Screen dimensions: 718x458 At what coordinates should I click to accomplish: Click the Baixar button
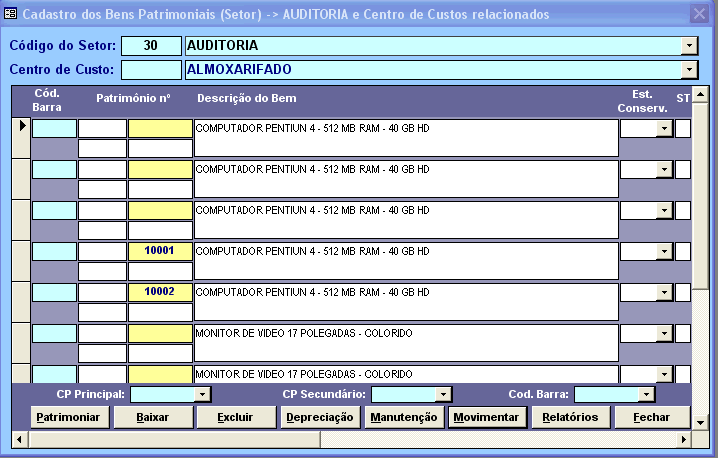[x=153, y=417]
